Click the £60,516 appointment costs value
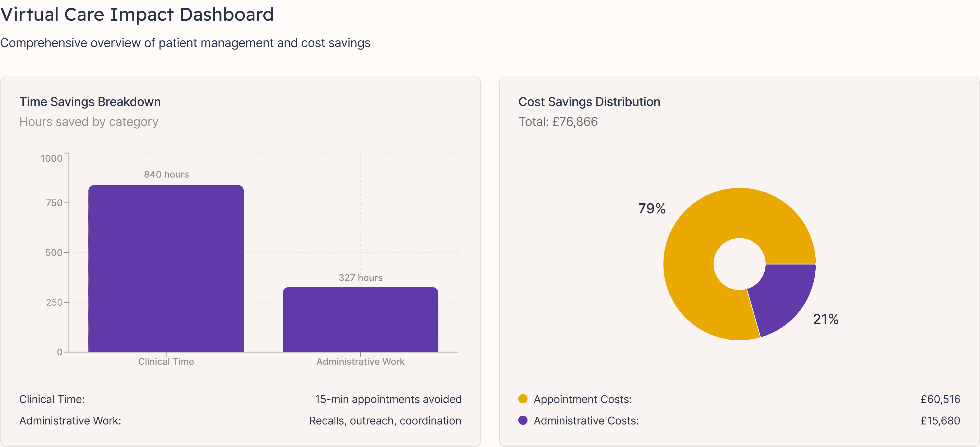 [x=940, y=399]
